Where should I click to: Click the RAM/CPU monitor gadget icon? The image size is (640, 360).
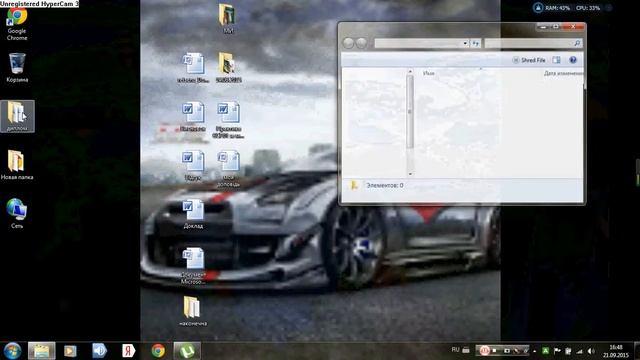tap(538, 8)
